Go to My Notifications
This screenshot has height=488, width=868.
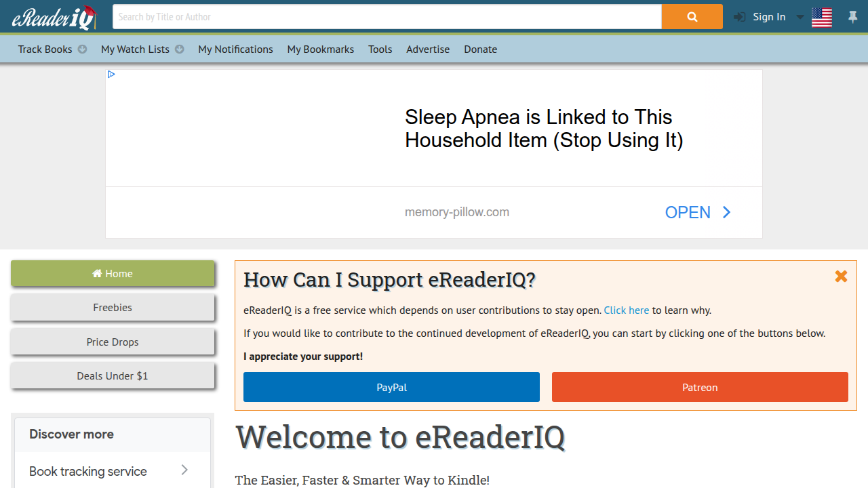click(235, 49)
